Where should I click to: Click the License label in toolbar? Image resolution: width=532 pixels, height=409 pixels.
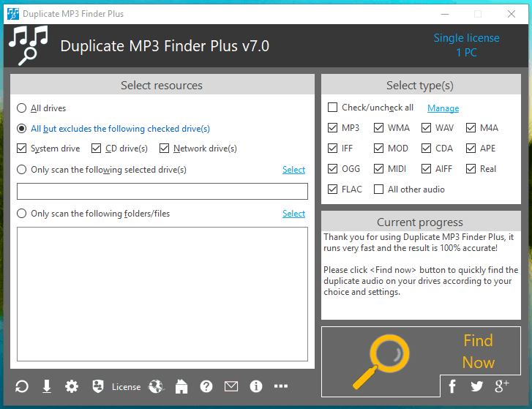tap(126, 386)
